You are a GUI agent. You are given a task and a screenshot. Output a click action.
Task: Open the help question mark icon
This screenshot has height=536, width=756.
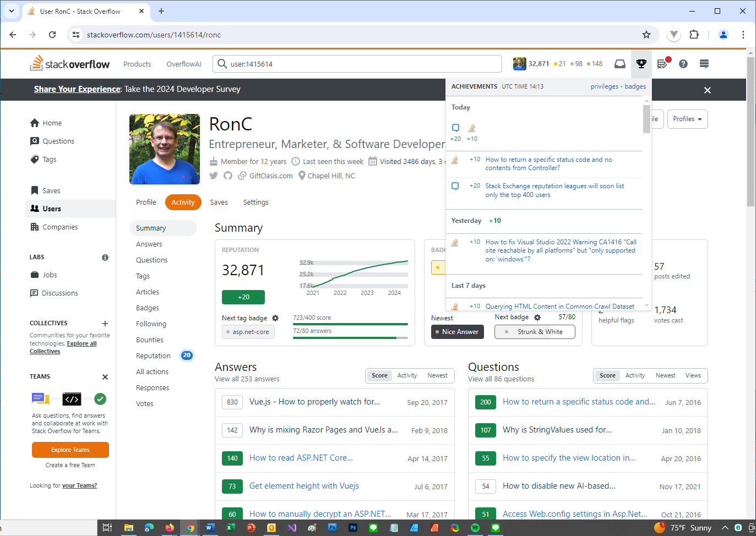tap(683, 64)
